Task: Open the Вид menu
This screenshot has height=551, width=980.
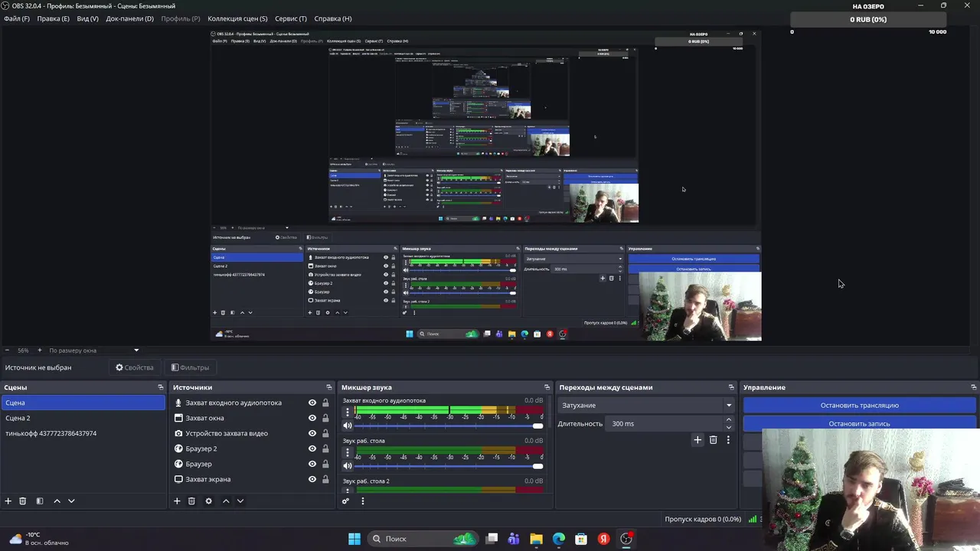Action: [x=87, y=18]
